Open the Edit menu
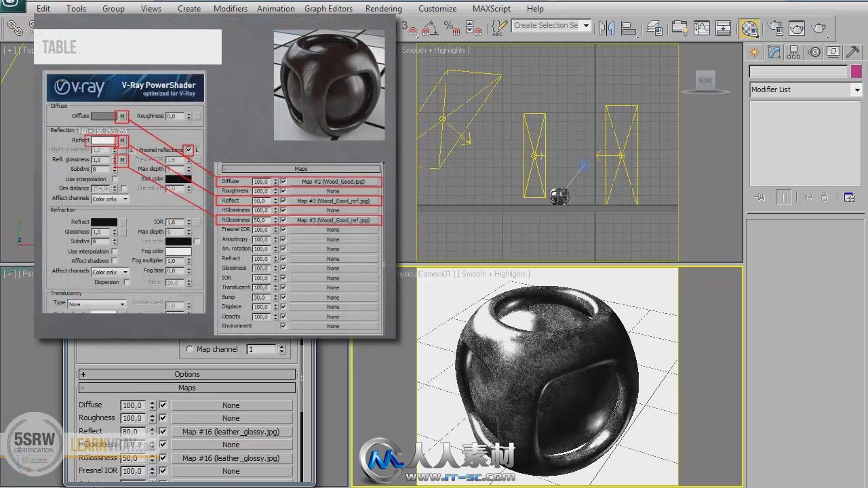This screenshot has height=488, width=868. coord(43,9)
